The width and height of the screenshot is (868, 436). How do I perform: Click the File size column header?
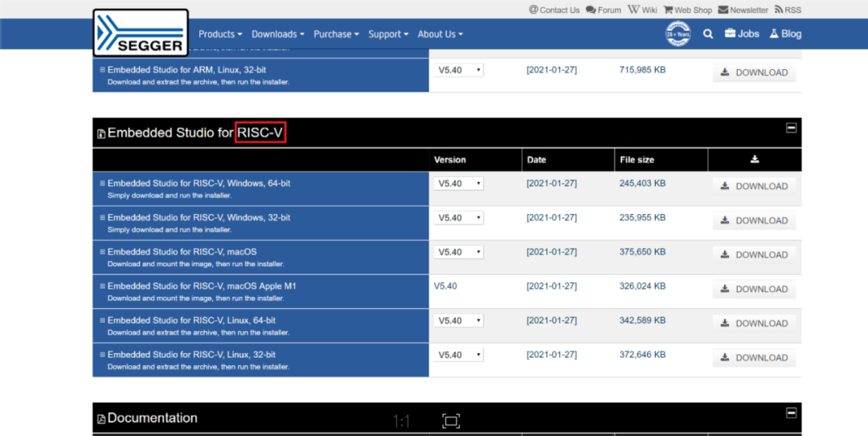click(x=637, y=159)
